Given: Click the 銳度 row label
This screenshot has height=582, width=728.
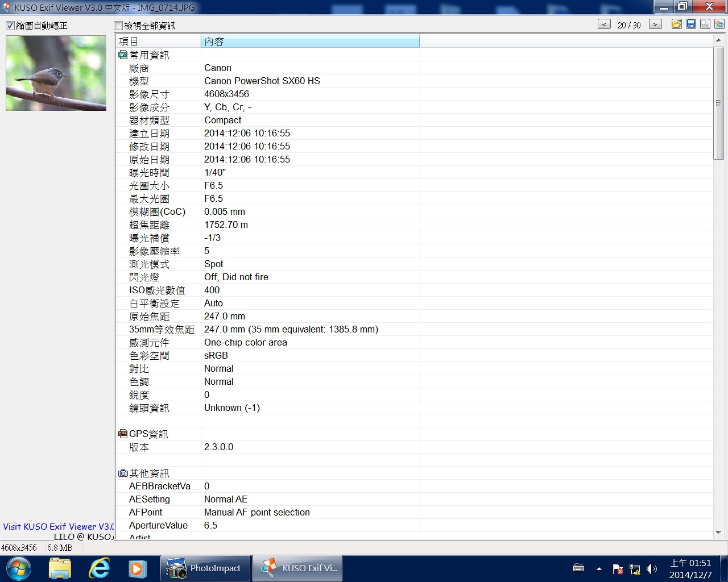Looking at the screenshot, I should pos(139,395).
